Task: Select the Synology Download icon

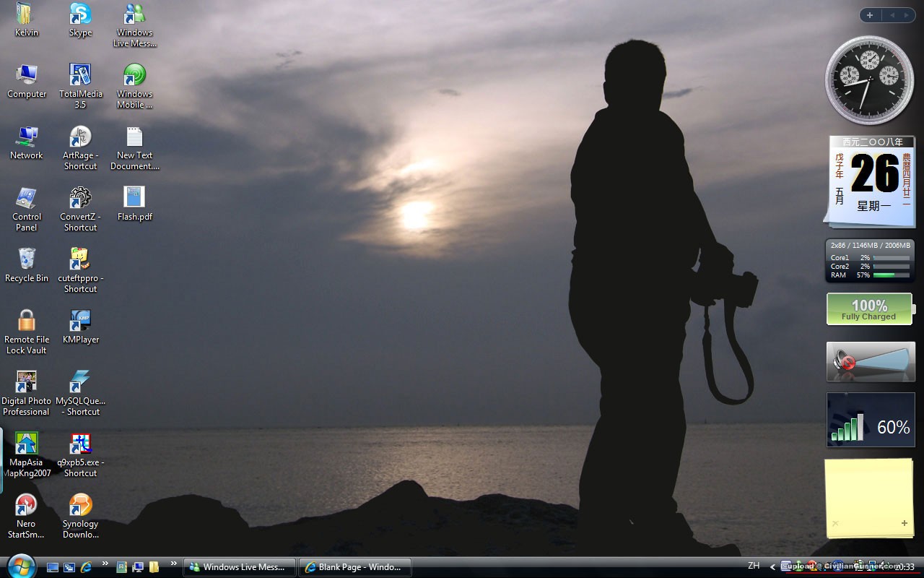Action: [80, 506]
